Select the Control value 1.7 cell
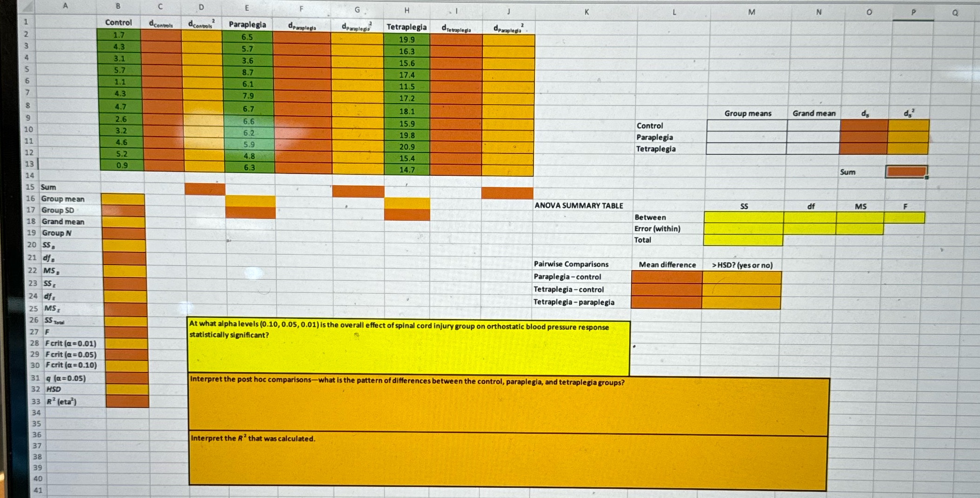This screenshot has width=980, height=498. point(119,35)
